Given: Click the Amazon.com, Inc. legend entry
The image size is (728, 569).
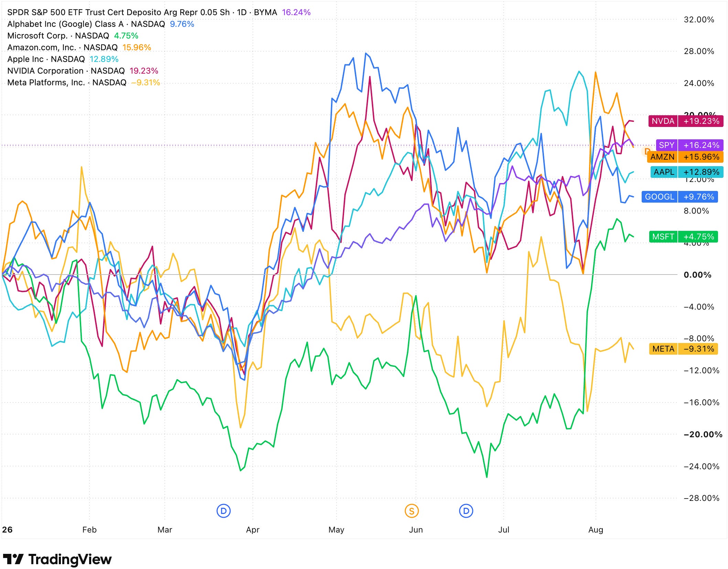Looking at the screenshot, I should pos(62,47).
